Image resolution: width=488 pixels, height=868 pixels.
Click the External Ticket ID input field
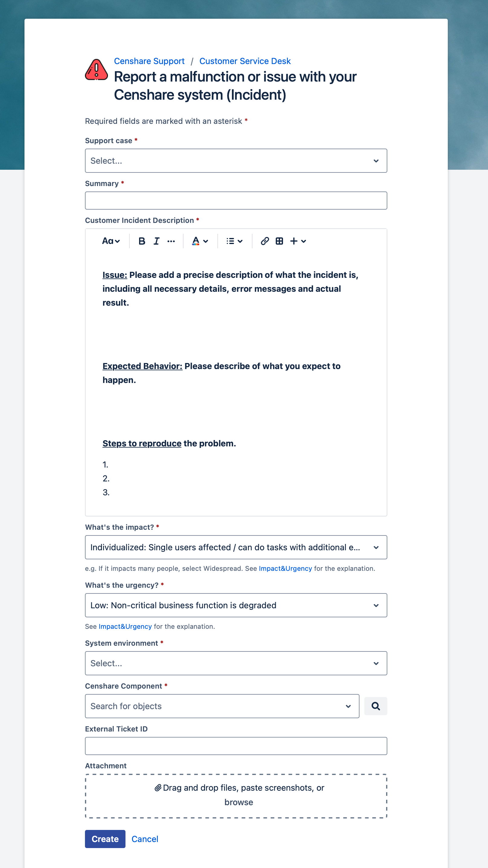pos(236,746)
